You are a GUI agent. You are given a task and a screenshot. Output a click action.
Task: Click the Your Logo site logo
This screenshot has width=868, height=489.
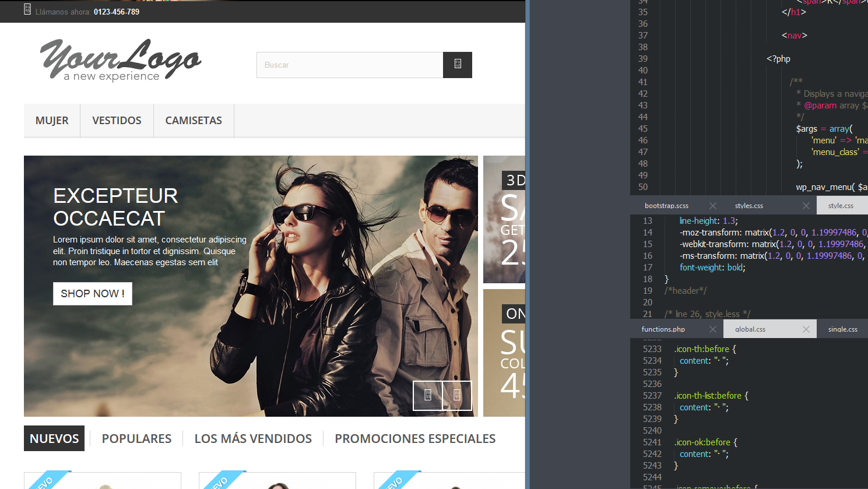[x=121, y=59]
